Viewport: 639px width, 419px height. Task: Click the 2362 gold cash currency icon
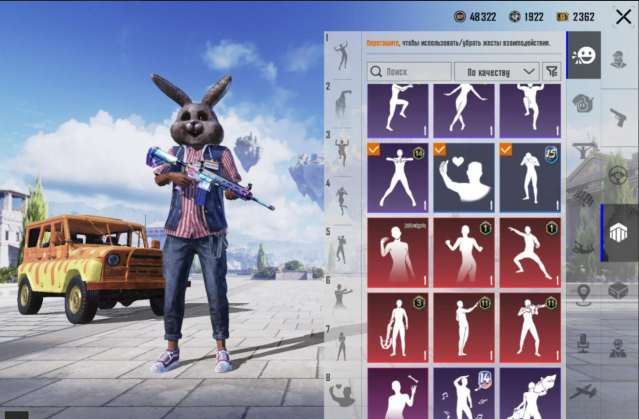click(563, 17)
